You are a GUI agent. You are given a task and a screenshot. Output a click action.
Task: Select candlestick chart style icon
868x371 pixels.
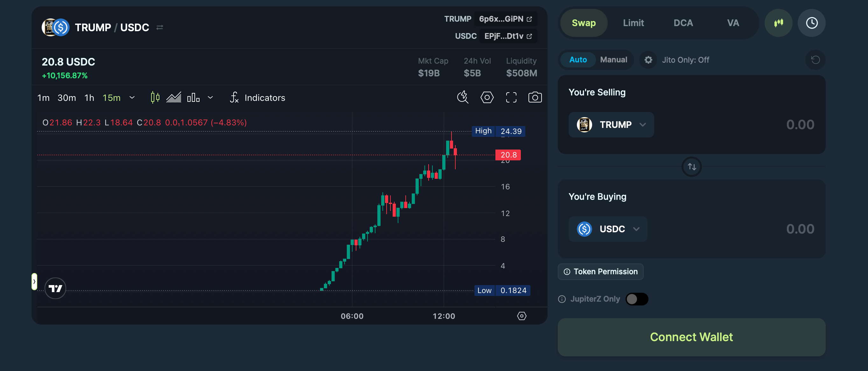coord(155,98)
